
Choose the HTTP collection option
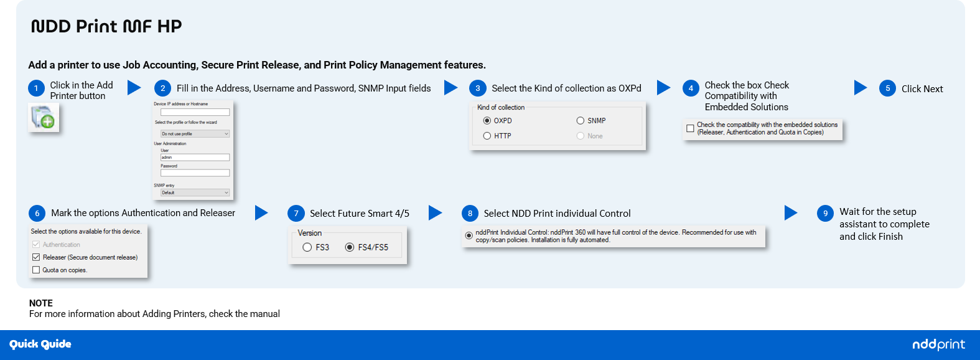(487, 136)
